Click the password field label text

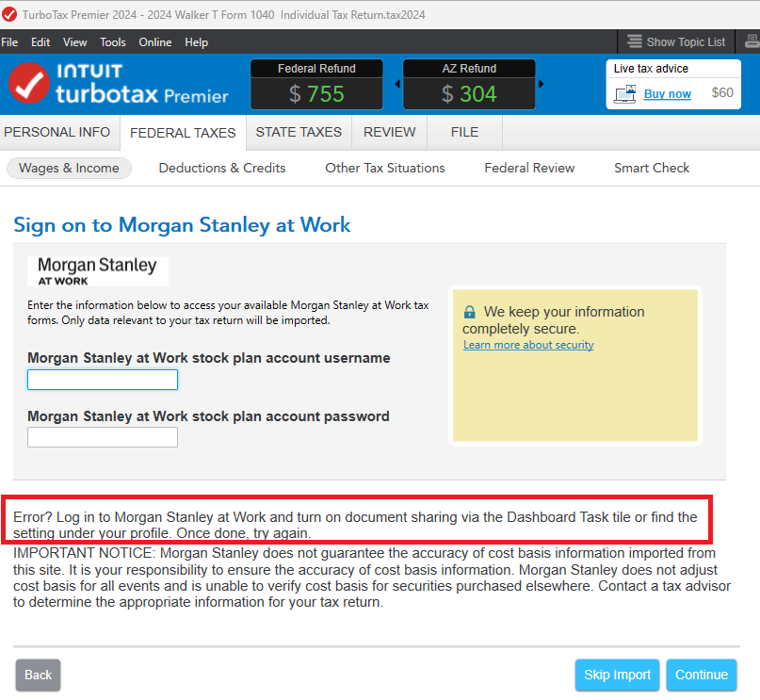[208, 416]
